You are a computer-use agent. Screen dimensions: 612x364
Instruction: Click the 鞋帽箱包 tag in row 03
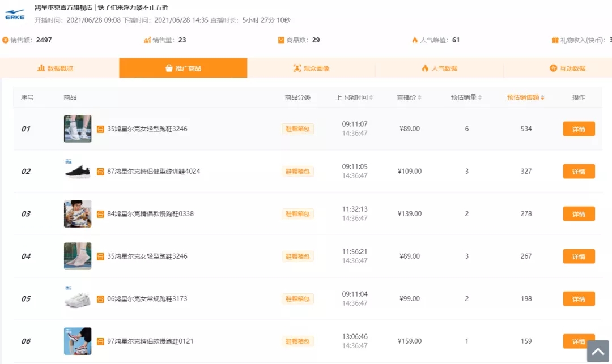298,214
